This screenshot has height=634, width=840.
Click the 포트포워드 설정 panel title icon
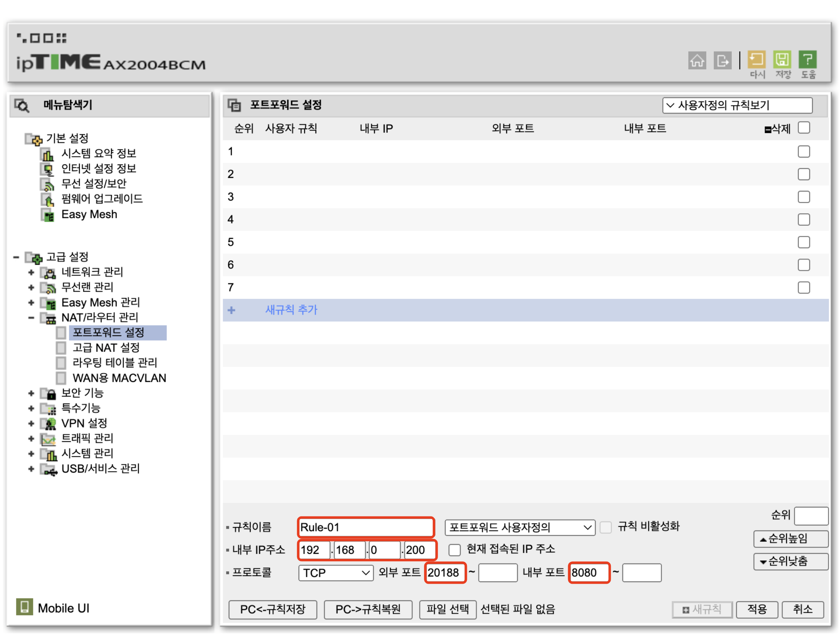[x=234, y=105]
